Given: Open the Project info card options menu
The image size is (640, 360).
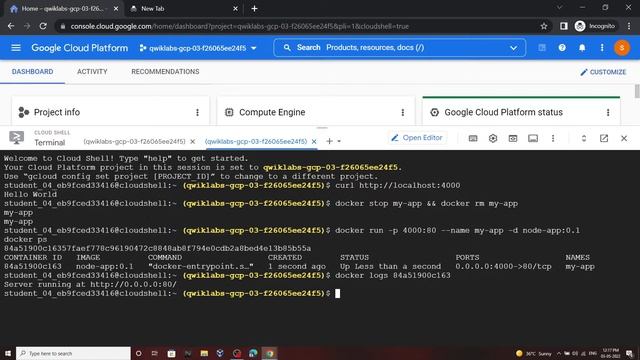Looking at the screenshot, I should [x=197, y=112].
